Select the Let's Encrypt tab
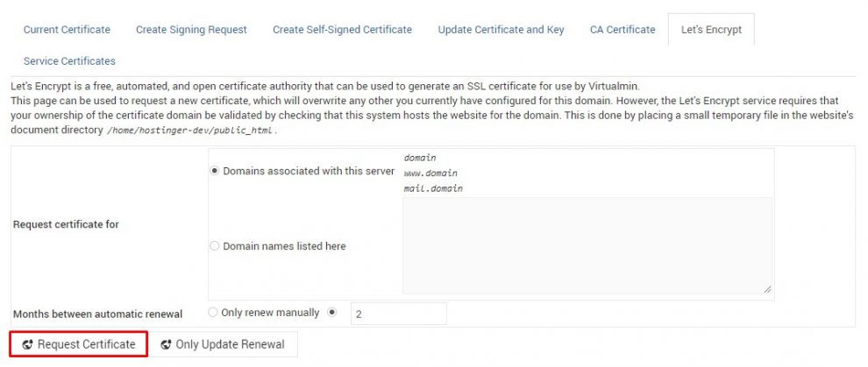Viewport: 868px width, 367px height. pyautogui.click(x=711, y=30)
